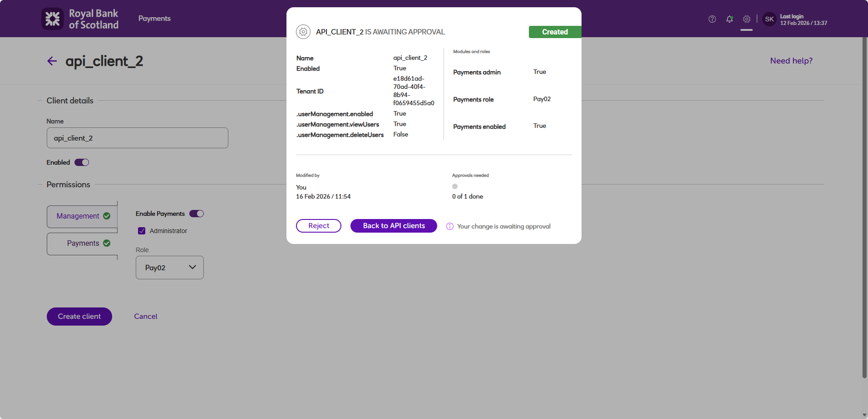This screenshot has width=868, height=419.
Task: Click the green Created status badge
Action: 555,32
